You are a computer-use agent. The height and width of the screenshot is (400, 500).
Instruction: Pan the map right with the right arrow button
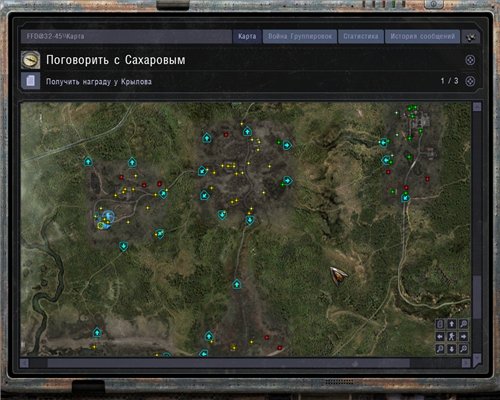coord(463,336)
